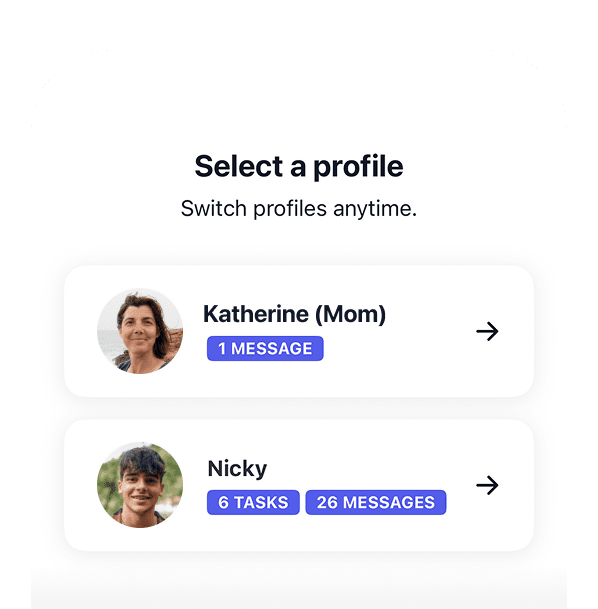Screen dimensions: 598x609
Task: View Nicky's pending tasks count tag
Action: (253, 502)
